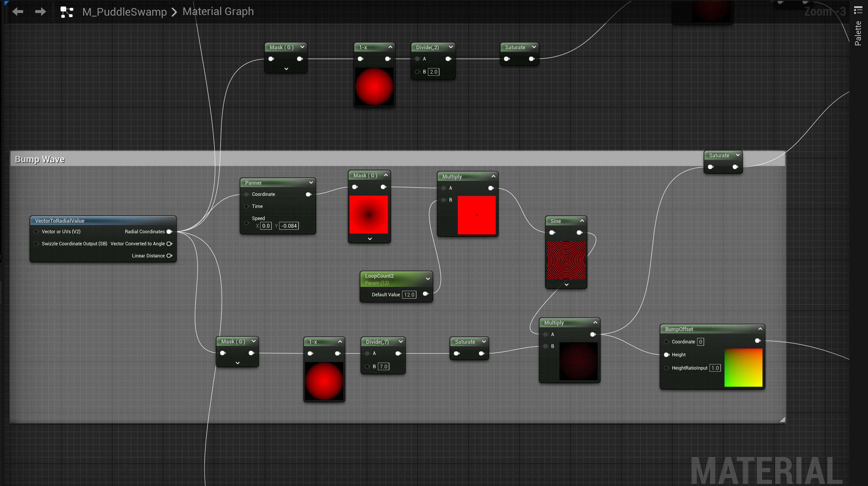Expand the top Saturate node chevron

pos(534,47)
